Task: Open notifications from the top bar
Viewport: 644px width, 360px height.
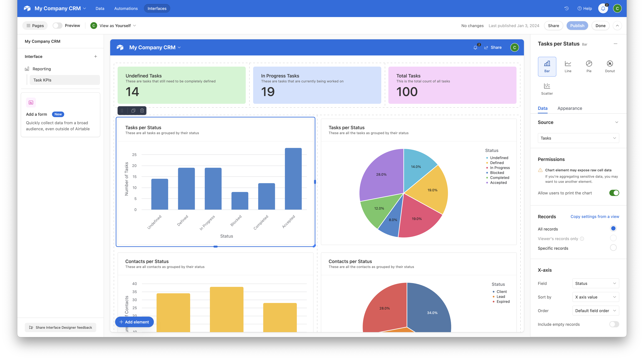Action: click(603, 8)
